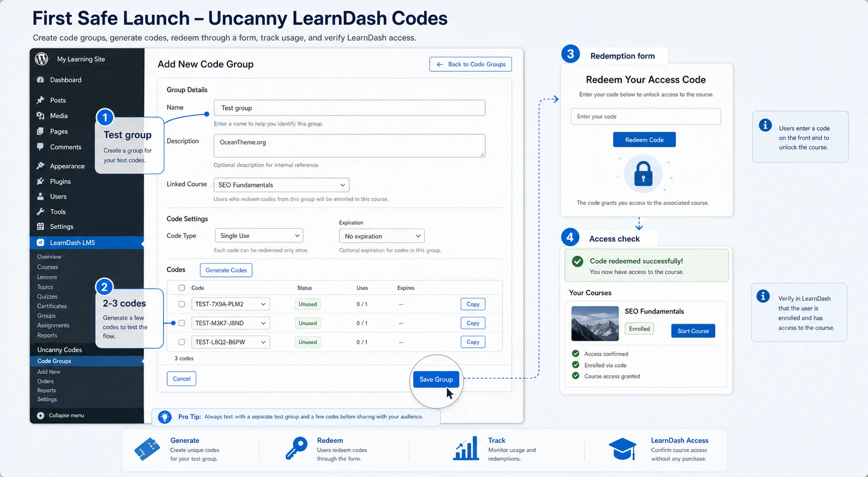Screen dimensions: 868x477
Task: Expand the TEST-L8Q2-B6PW code dropdown
Action: pos(231,342)
